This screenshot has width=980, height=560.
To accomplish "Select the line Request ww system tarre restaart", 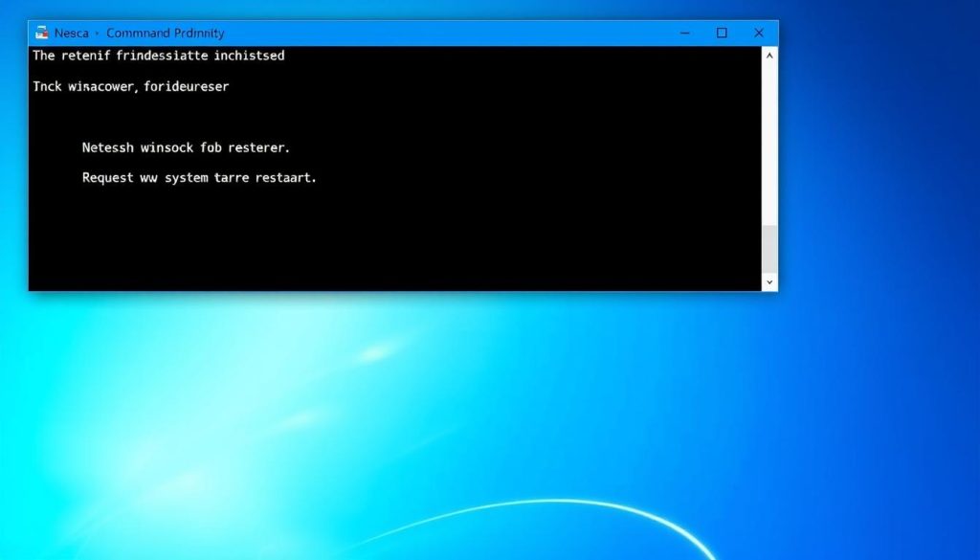I will pos(199,177).
